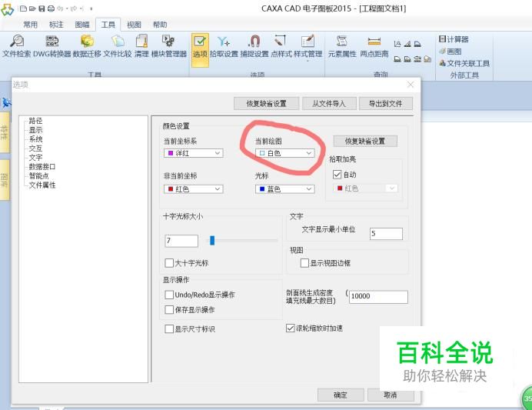The image size is (532, 410).
Task: Enable the 保存显示操作 checkbox
Action: click(169, 309)
